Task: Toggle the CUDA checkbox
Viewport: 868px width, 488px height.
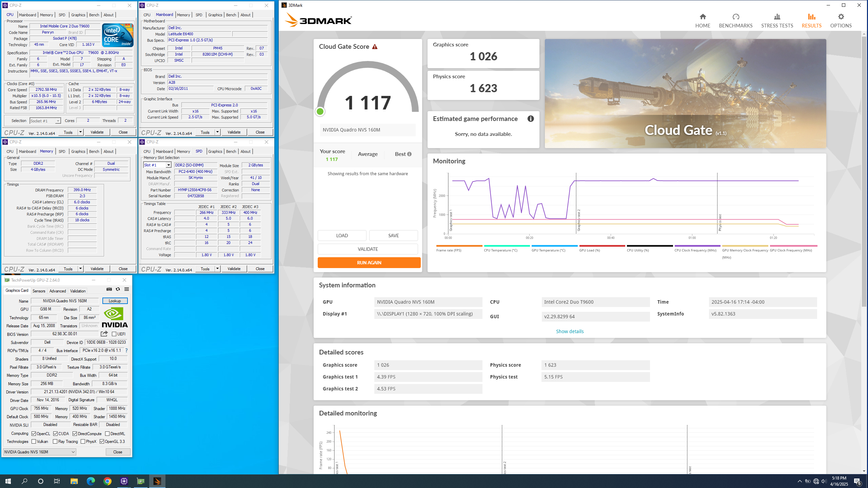Action: click(55, 434)
